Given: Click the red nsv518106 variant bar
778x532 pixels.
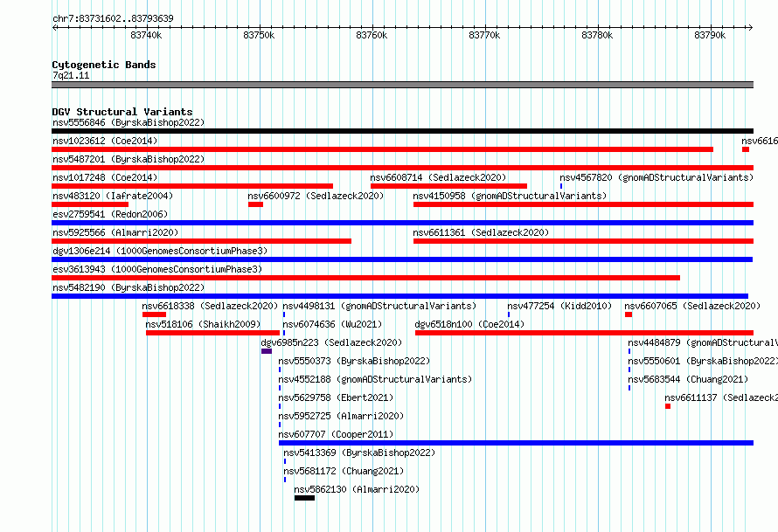Looking at the screenshot, I should [213, 333].
